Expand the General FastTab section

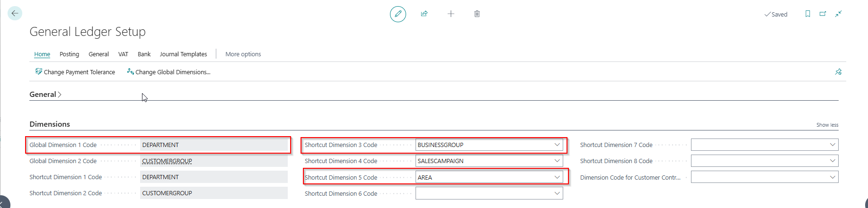coord(45,94)
